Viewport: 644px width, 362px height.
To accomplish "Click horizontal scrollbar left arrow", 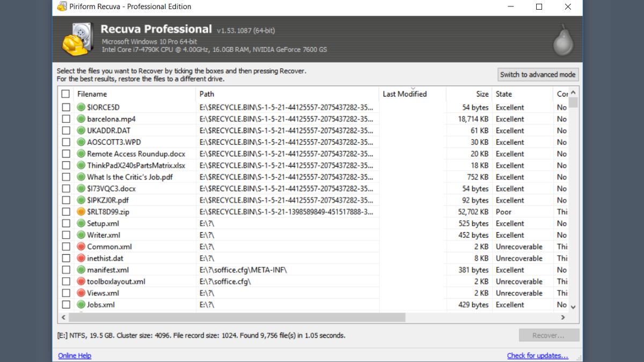I will coord(64,317).
